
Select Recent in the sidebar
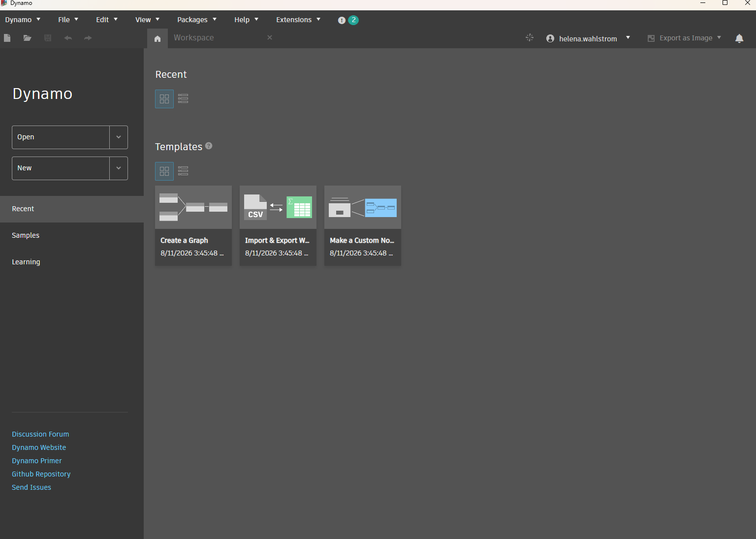72,209
